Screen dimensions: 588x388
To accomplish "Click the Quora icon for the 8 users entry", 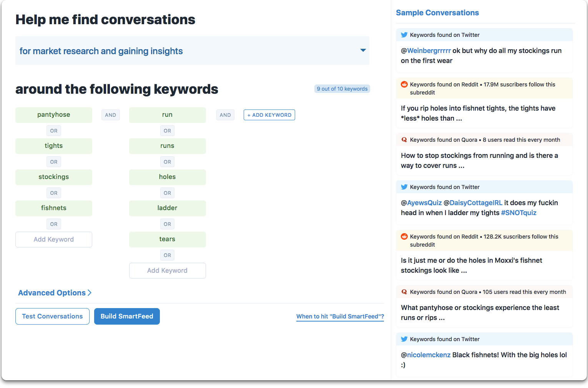I will pos(404,140).
